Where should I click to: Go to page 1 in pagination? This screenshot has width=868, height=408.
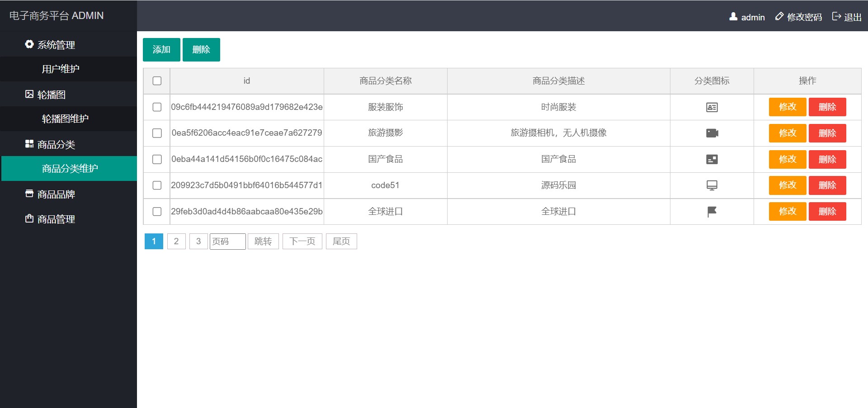(154, 241)
